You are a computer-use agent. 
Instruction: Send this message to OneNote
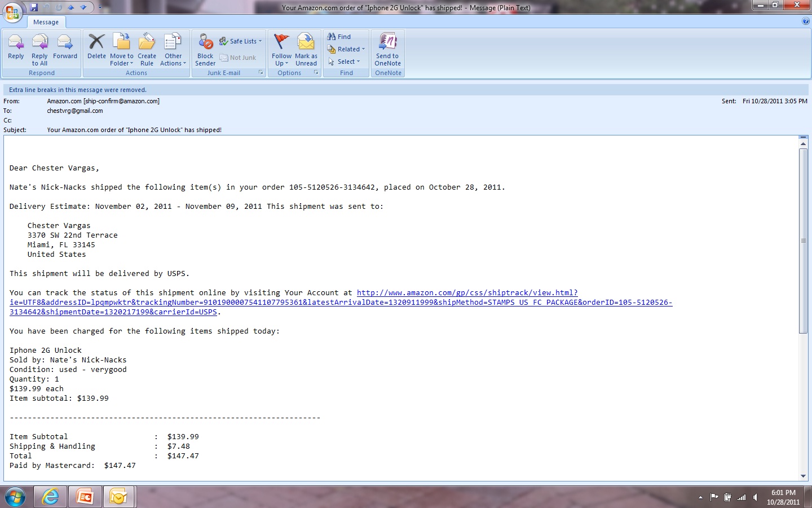click(x=388, y=50)
